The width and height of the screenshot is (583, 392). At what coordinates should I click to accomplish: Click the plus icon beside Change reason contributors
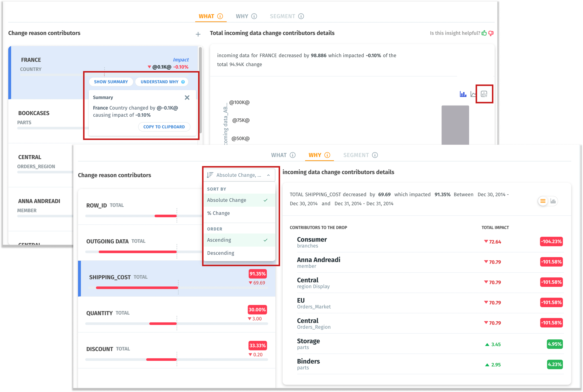click(198, 34)
